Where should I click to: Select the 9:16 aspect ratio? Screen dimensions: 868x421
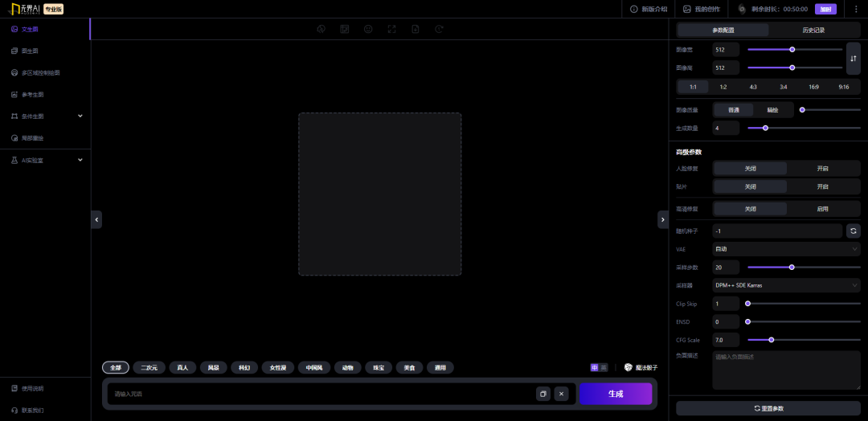(844, 87)
